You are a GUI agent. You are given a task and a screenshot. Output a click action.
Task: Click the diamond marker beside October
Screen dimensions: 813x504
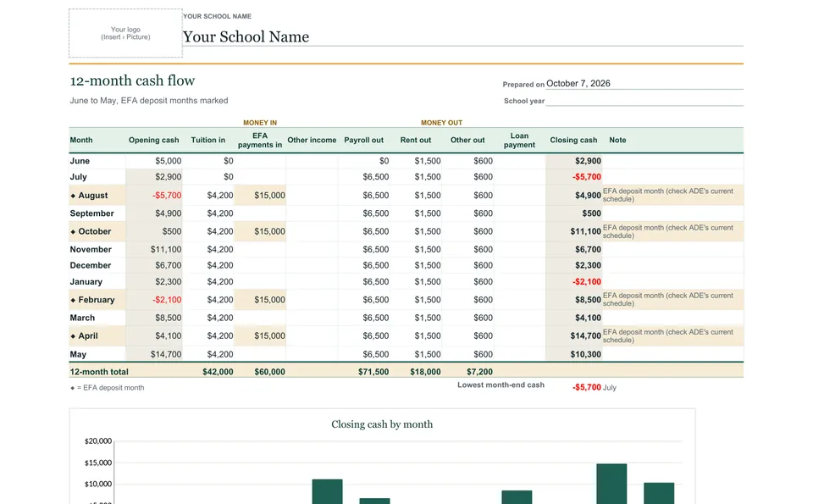pos(73,232)
